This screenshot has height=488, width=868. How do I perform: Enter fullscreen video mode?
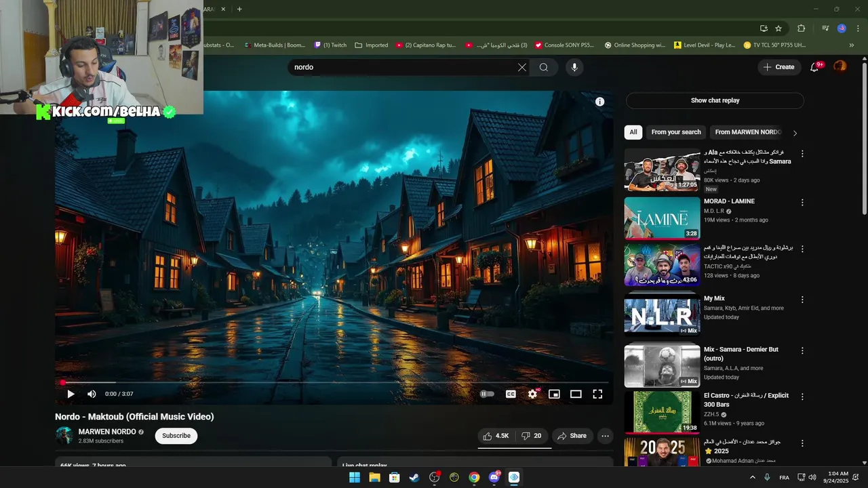coord(597,394)
